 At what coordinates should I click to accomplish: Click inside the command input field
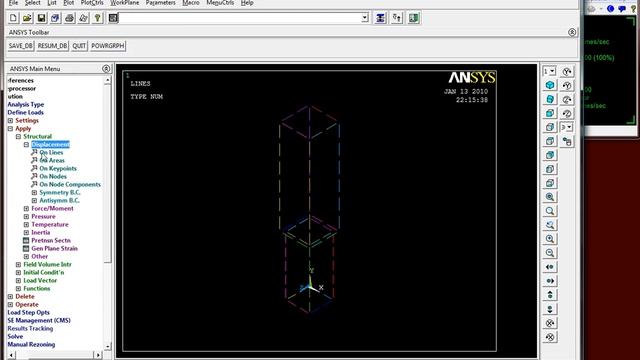pyautogui.click(x=240, y=18)
